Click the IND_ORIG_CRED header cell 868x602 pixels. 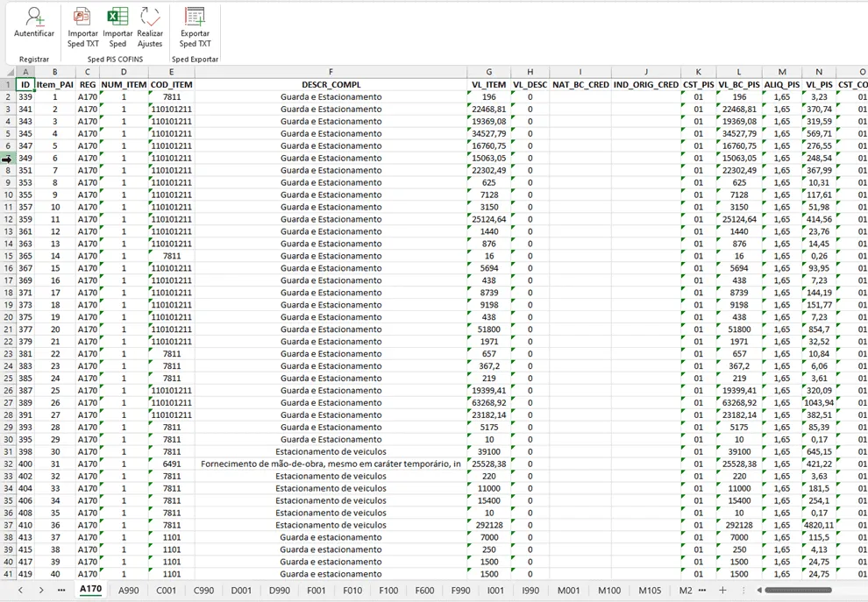pos(646,85)
